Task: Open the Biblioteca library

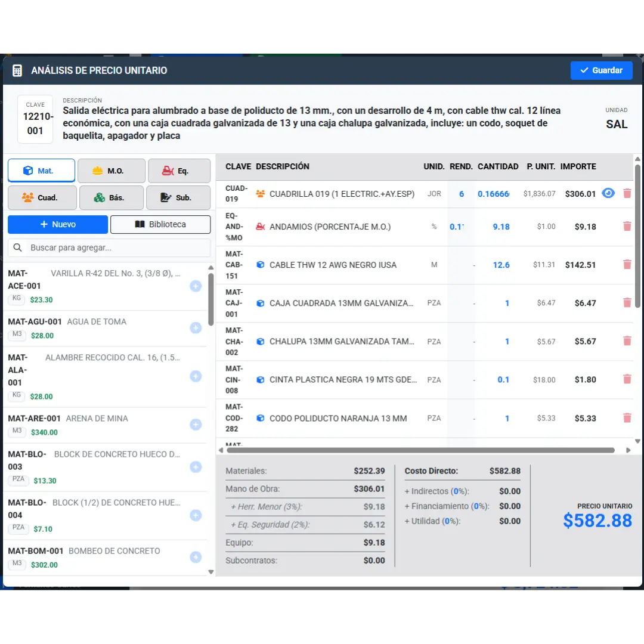Action: [x=160, y=224]
